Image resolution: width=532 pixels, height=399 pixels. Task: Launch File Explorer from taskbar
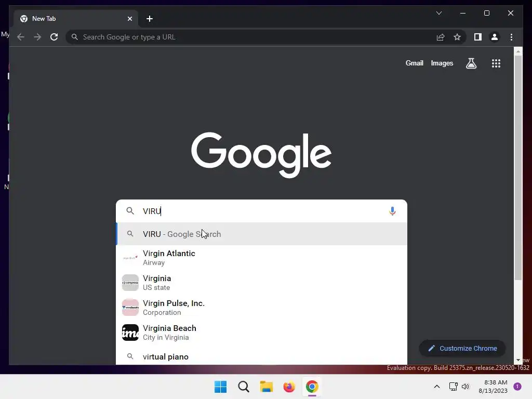coord(267,387)
